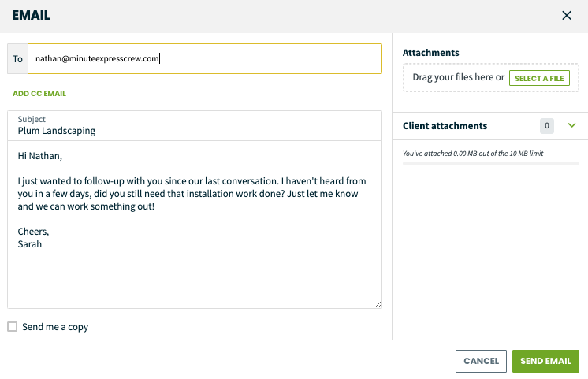588x379 pixels.
Task: Click the Attachments heading
Action: click(431, 53)
